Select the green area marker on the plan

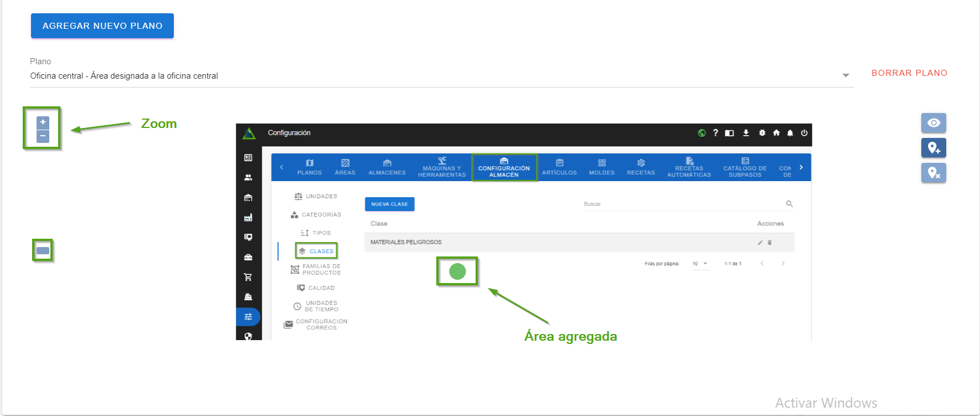(x=457, y=271)
